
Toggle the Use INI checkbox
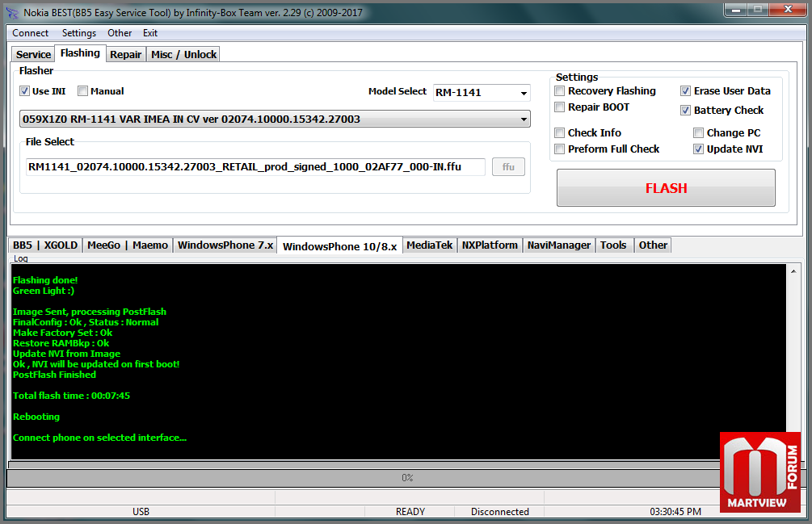[24, 91]
